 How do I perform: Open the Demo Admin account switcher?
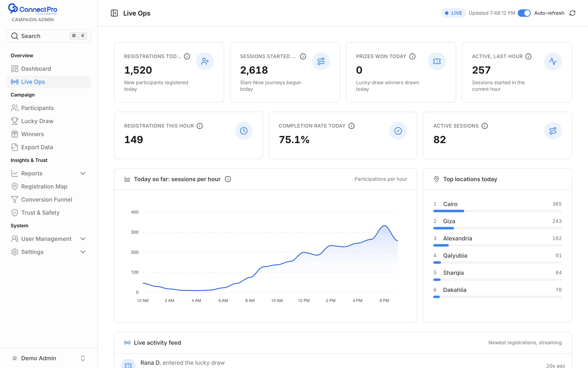(49, 358)
